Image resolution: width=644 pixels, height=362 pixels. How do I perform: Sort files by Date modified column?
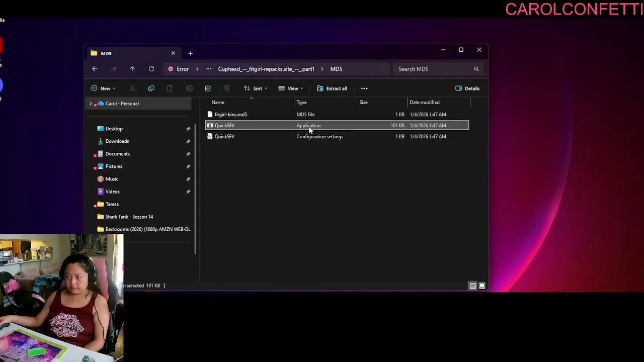(425, 103)
